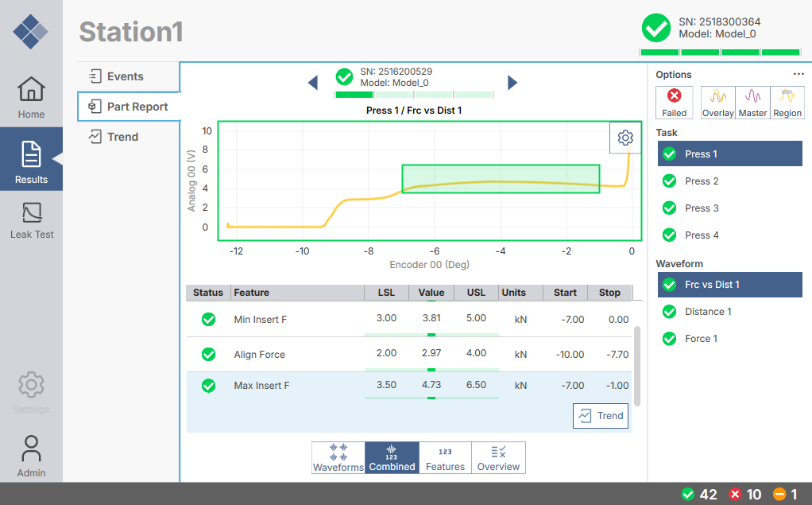
Task: Click the Status column header
Action: pos(208,293)
